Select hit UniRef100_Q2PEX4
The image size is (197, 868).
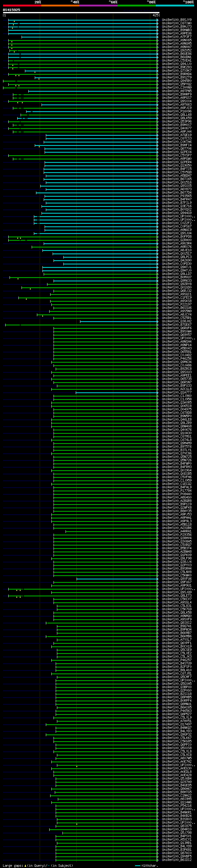tap(177, 152)
